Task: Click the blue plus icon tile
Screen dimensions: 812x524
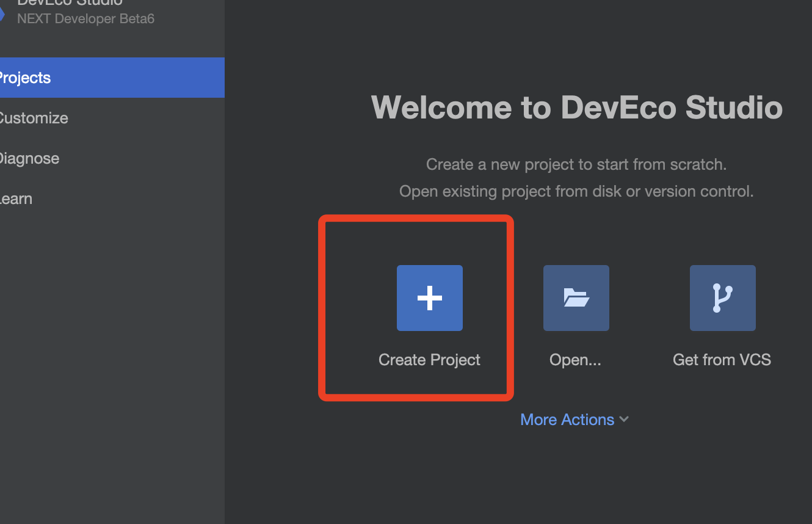Action: click(x=430, y=298)
